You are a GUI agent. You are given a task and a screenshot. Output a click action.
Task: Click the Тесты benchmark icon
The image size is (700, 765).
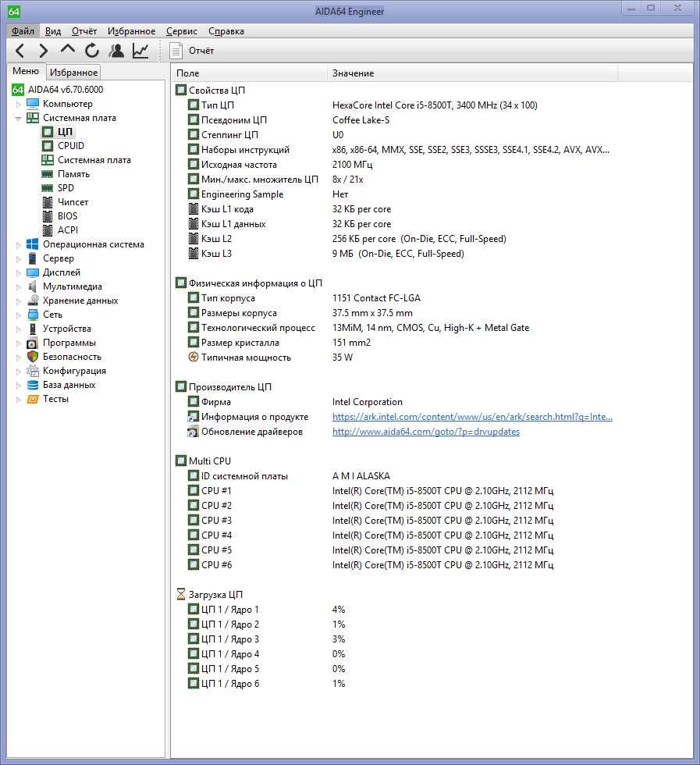[x=33, y=399]
